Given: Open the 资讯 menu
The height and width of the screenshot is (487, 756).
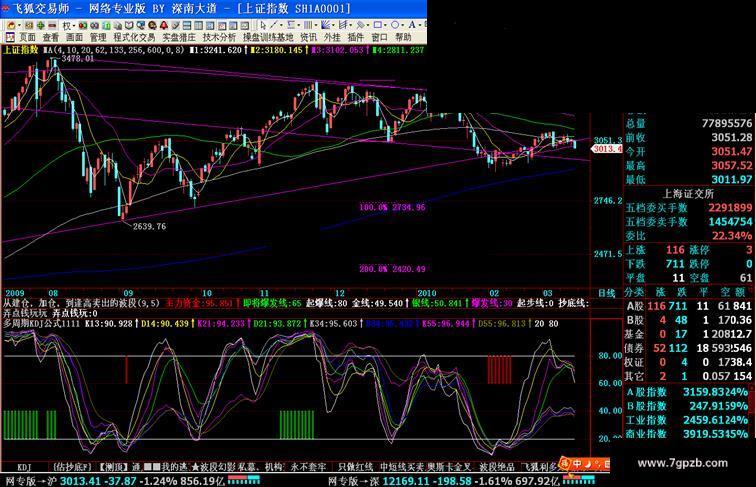Looking at the screenshot, I should (x=309, y=37).
